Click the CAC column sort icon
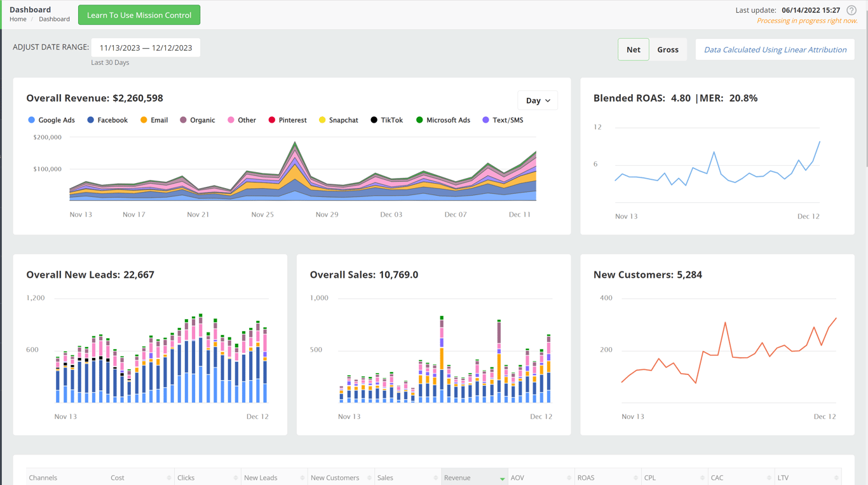 coord(769,478)
